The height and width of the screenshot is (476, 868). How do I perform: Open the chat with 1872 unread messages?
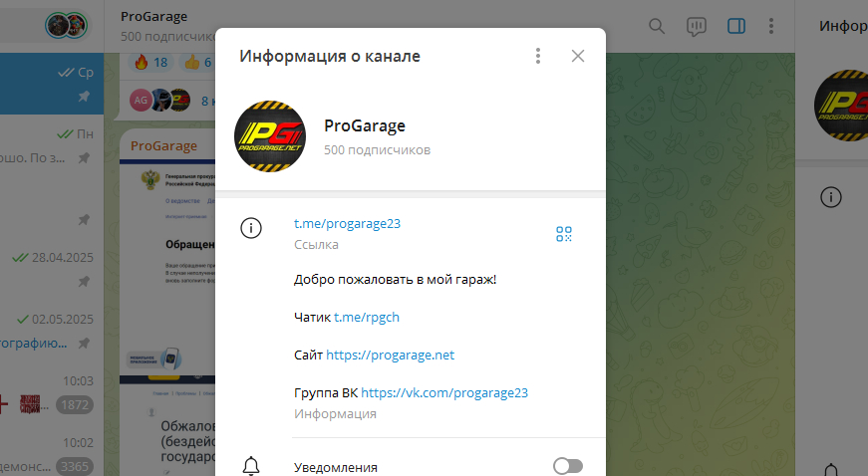52,393
